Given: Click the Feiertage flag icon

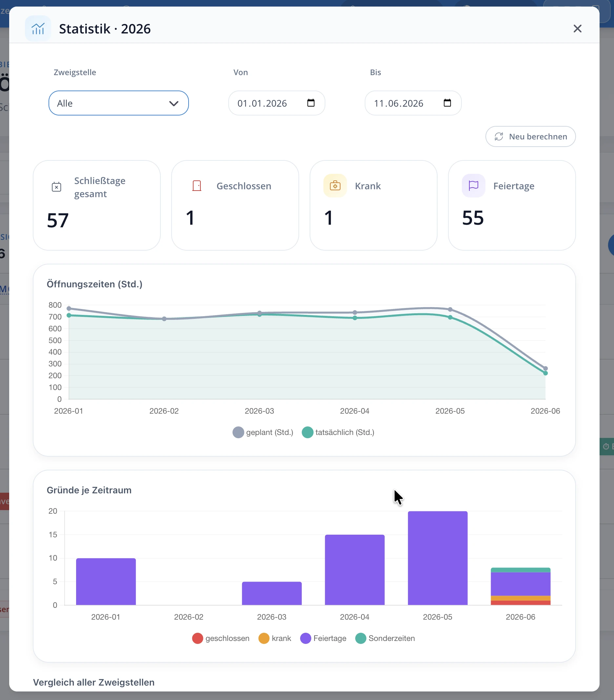Looking at the screenshot, I should [x=473, y=186].
